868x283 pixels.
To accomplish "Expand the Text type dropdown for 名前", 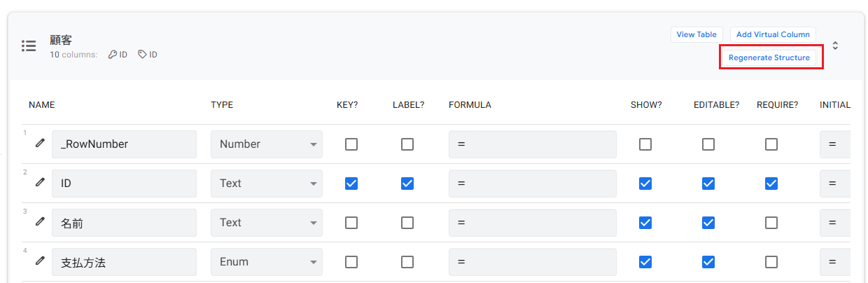I will tap(267, 223).
